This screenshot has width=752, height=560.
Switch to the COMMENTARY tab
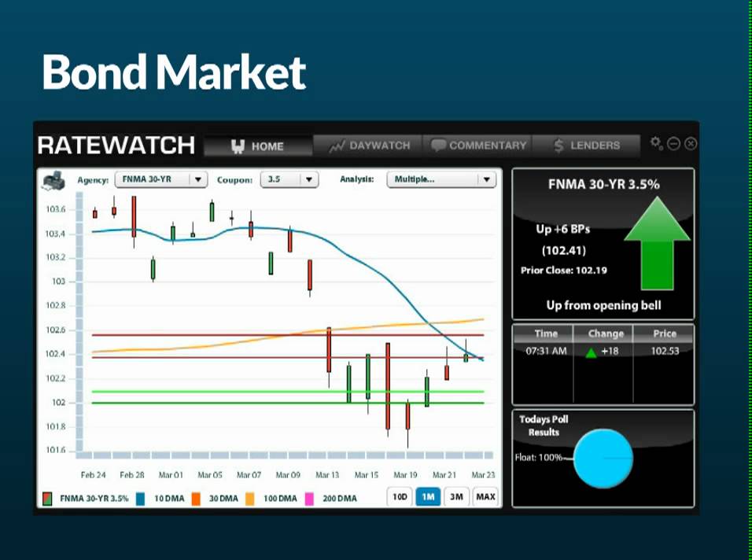(477, 146)
